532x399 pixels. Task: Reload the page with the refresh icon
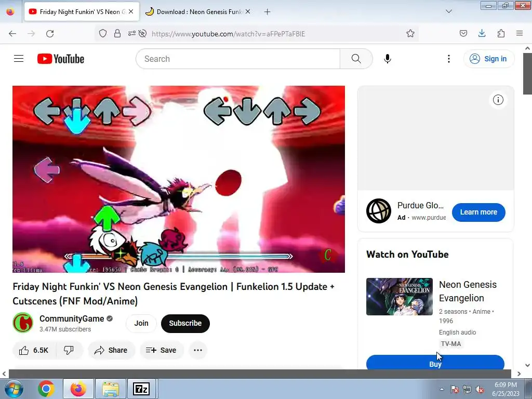[x=50, y=34]
